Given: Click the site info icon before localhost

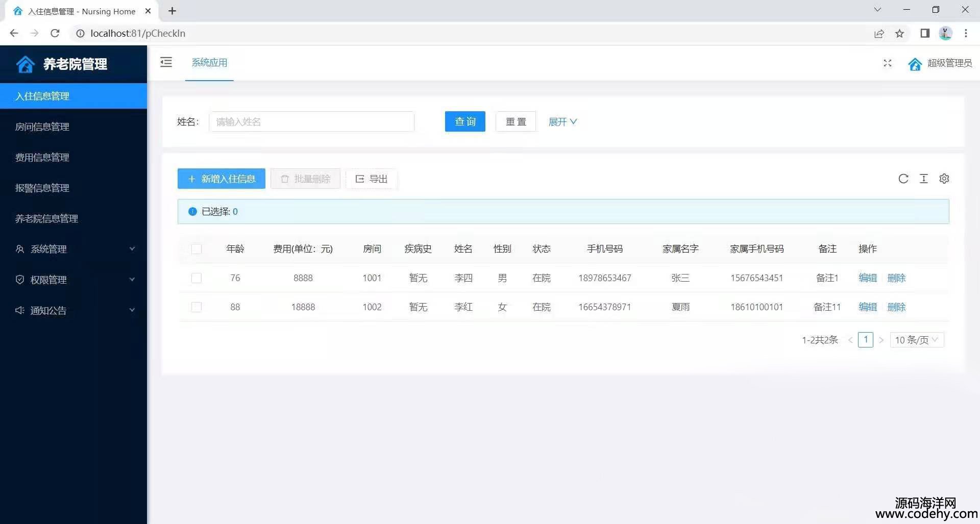Looking at the screenshot, I should [x=80, y=33].
